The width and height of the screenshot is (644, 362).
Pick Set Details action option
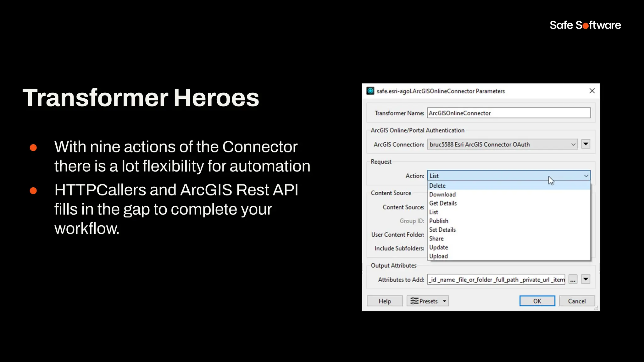[x=509, y=230]
